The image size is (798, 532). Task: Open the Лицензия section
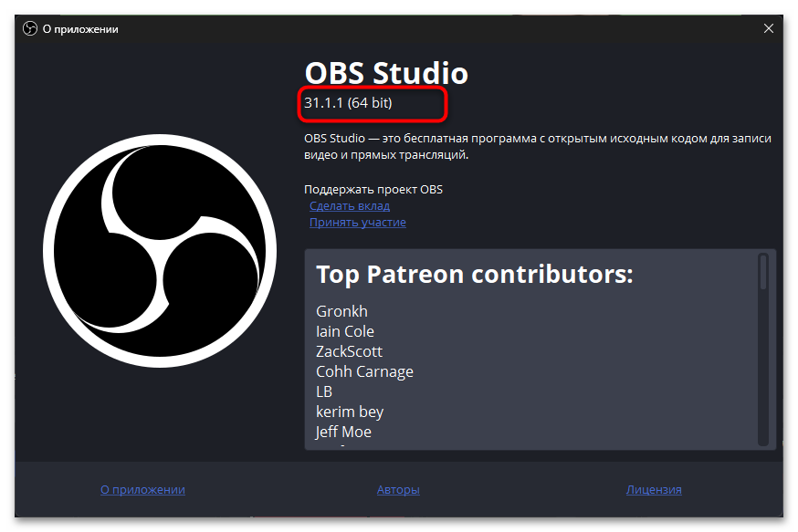click(x=654, y=490)
